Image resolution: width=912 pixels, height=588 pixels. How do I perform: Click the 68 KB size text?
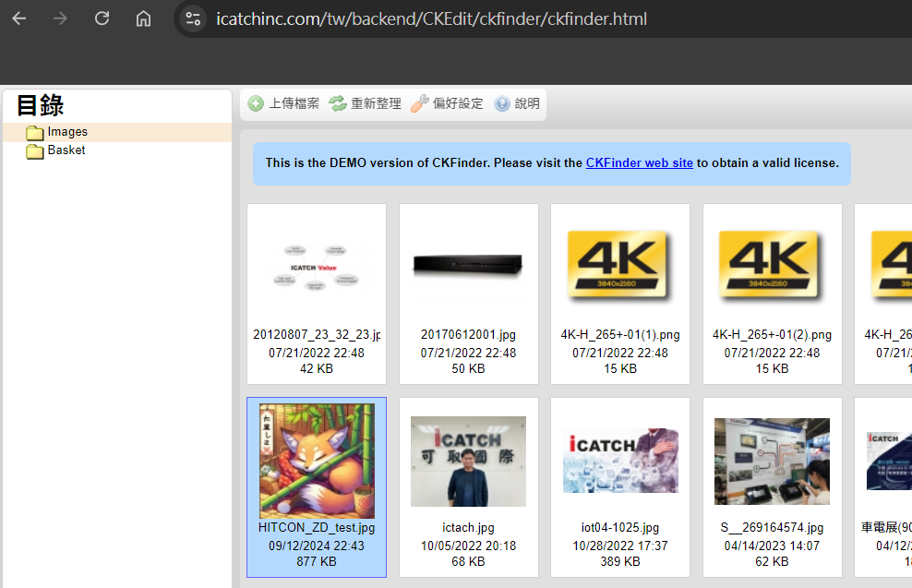click(x=468, y=561)
